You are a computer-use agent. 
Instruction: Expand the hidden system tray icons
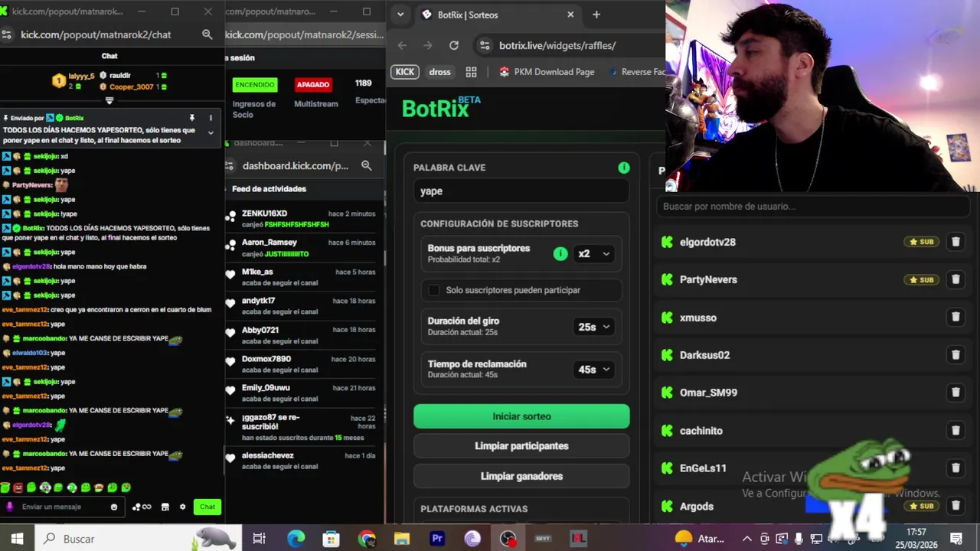747,539
